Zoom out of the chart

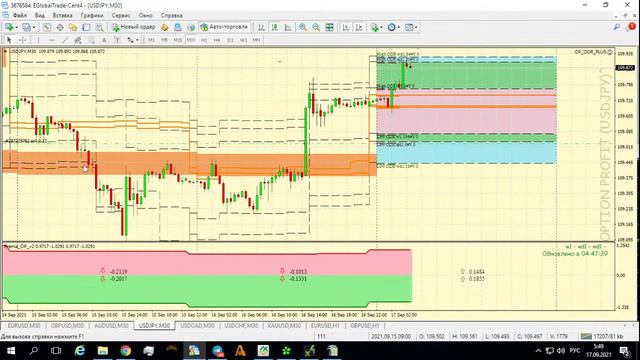(x=316, y=27)
